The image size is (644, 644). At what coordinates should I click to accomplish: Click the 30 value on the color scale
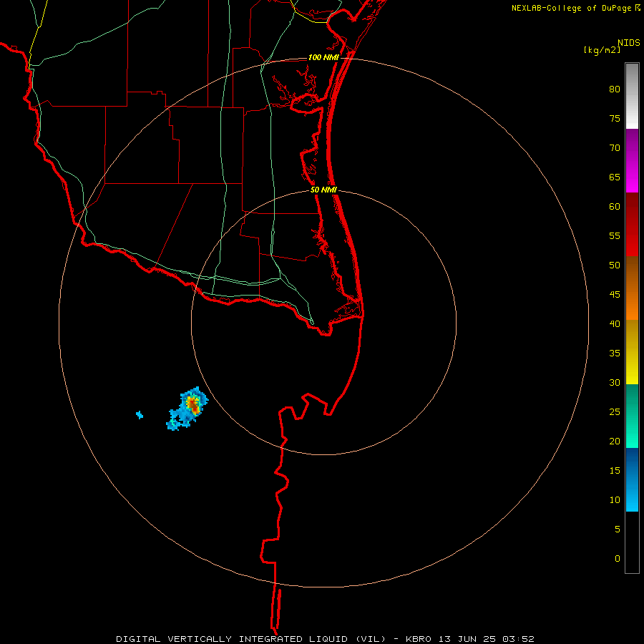[x=615, y=382]
